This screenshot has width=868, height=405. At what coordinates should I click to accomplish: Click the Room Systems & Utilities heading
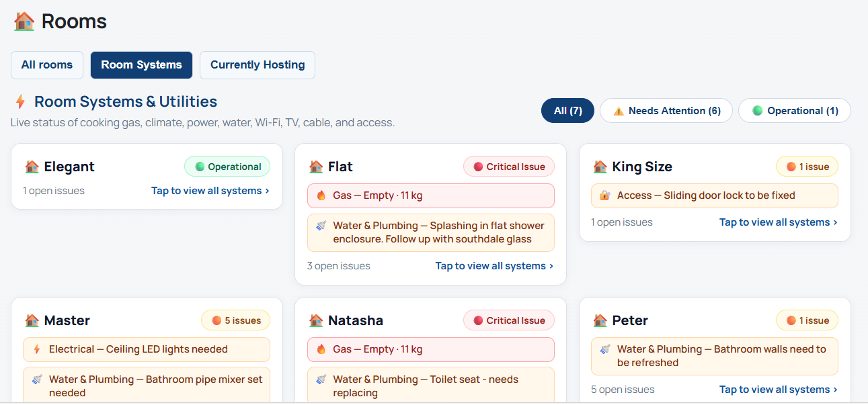point(126,101)
